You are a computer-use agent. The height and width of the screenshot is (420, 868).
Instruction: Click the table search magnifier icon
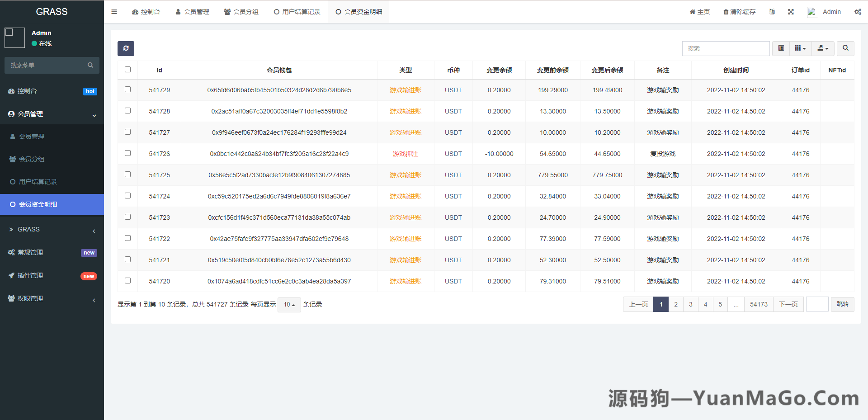(845, 48)
